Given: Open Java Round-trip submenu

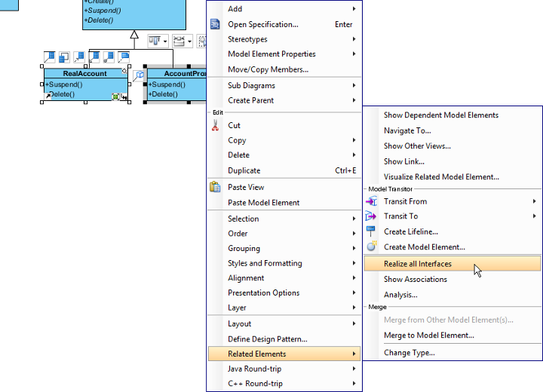Looking at the screenshot, I should click(x=284, y=369).
